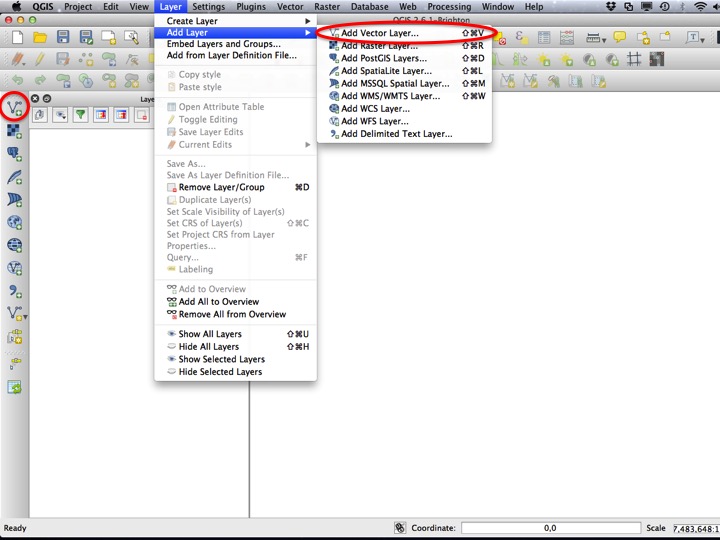Select Remove All from Overview menu item

tap(235, 315)
